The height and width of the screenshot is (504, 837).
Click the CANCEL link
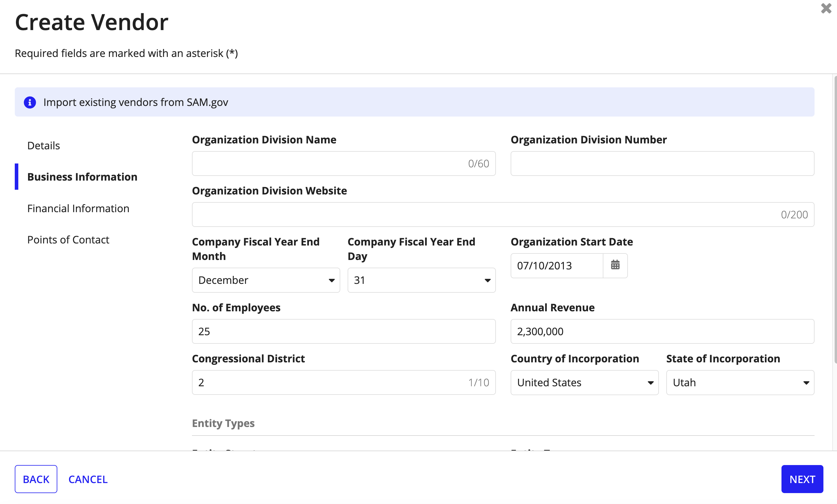click(88, 479)
